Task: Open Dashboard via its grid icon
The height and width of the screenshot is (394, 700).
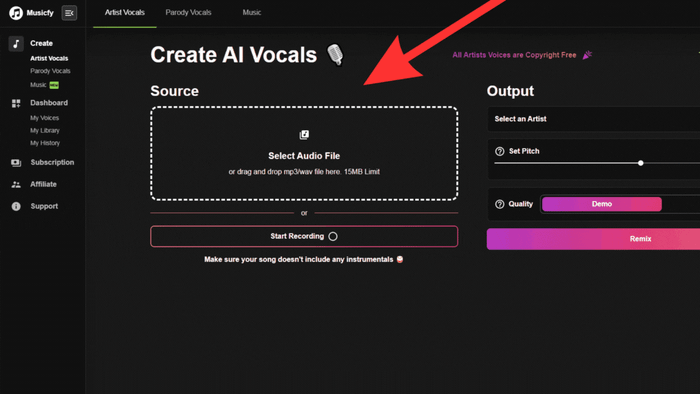Action: coord(16,104)
